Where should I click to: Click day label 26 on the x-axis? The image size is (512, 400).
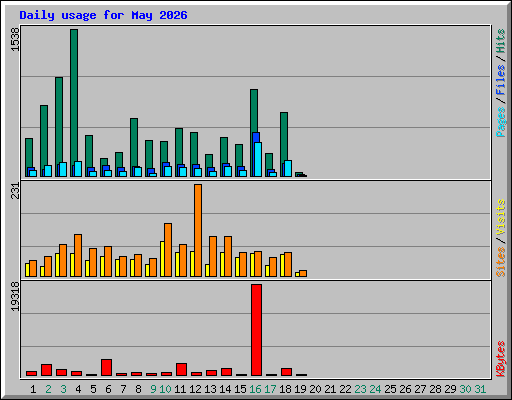[x=405, y=389]
